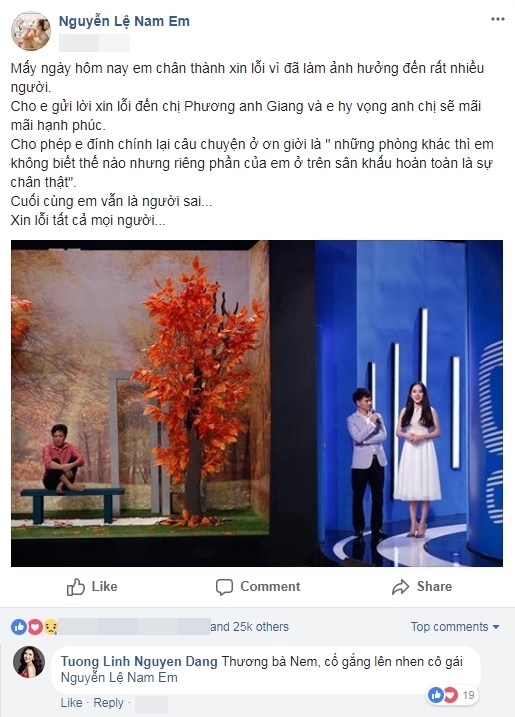View reactions on Tuong Linh's comment
Image resolution: width=515 pixels, height=717 pixels.
click(451, 695)
